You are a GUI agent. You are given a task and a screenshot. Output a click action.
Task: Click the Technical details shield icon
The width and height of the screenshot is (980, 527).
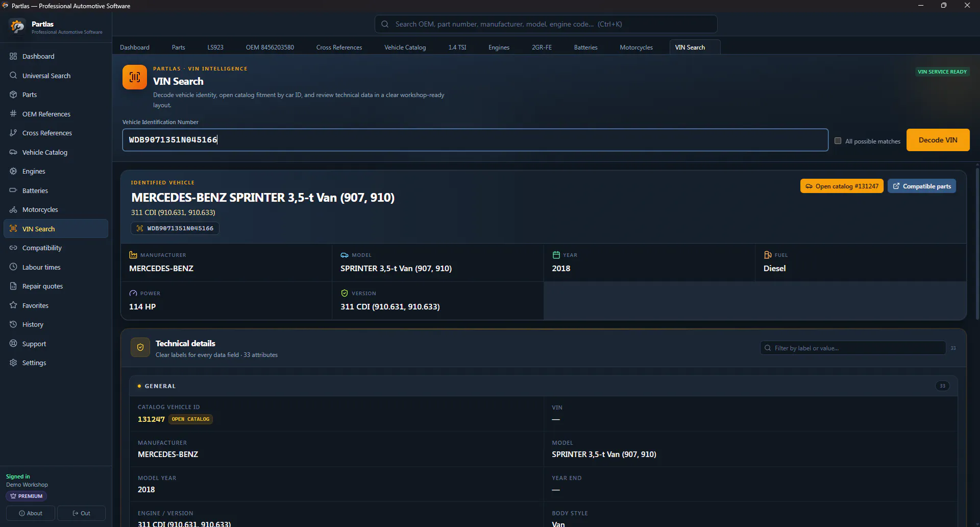click(x=140, y=347)
